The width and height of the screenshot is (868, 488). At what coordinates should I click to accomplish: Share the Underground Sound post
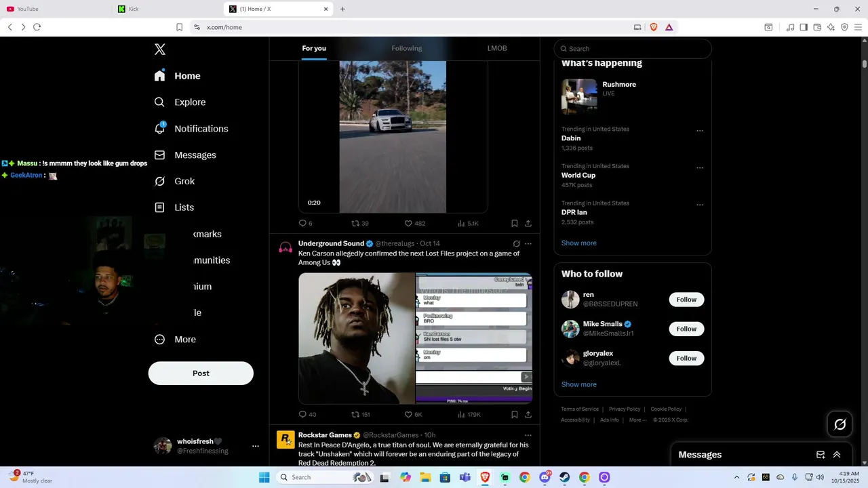528,415
